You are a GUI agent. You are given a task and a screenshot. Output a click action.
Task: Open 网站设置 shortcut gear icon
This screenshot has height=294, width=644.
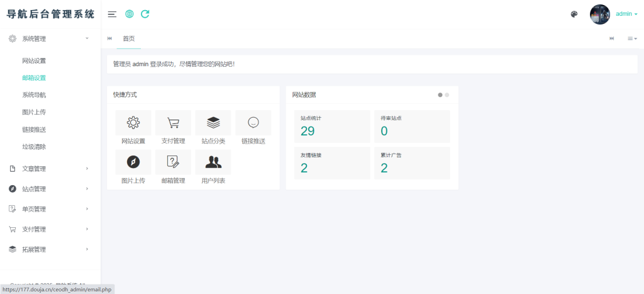pos(133,123)
